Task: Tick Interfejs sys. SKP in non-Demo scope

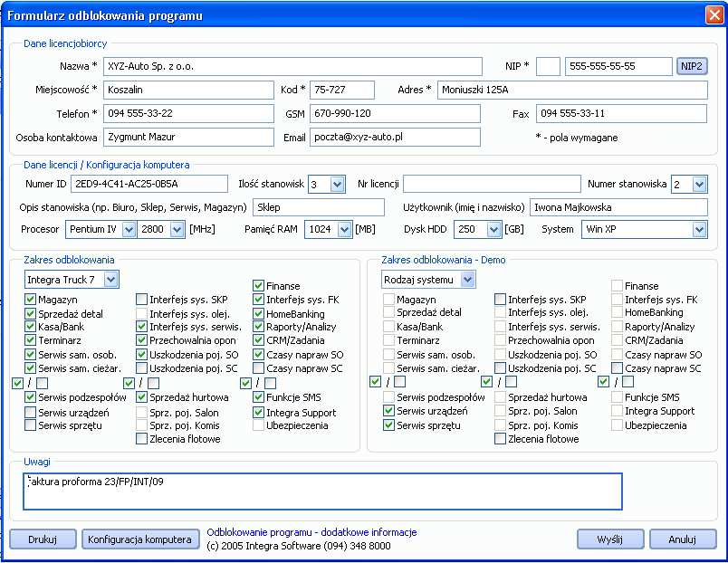Action: (141, 300)
